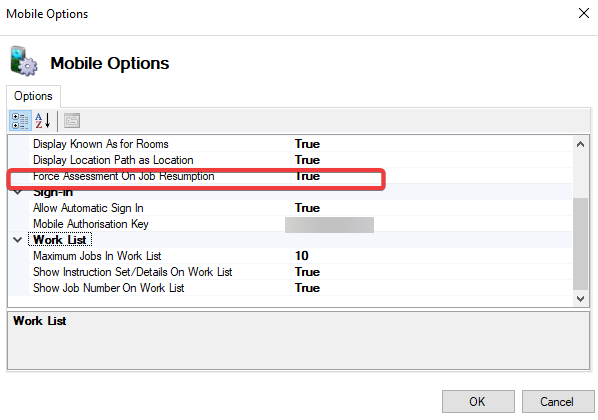Click the vertical scrollbar thumb
598x420 pixels.
(x=580, y=244)
